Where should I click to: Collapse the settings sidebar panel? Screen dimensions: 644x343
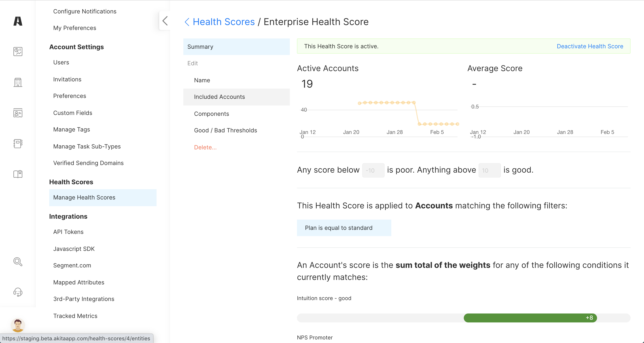tap(165, 21)
